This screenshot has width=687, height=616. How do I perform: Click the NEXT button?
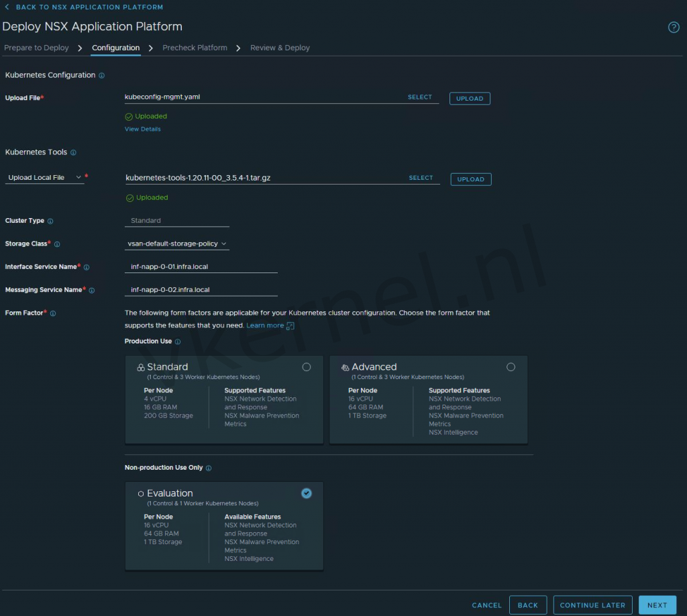click(x=657, y=605)
